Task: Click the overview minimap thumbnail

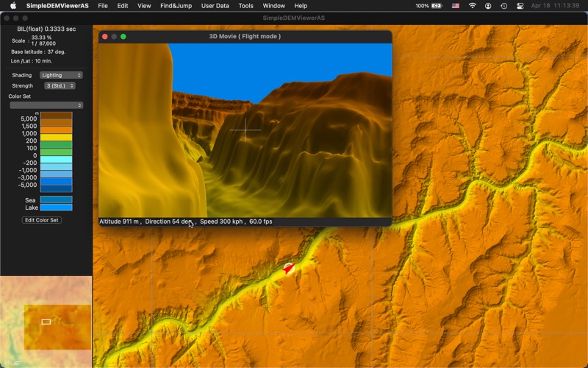Action: click(46, 322)
